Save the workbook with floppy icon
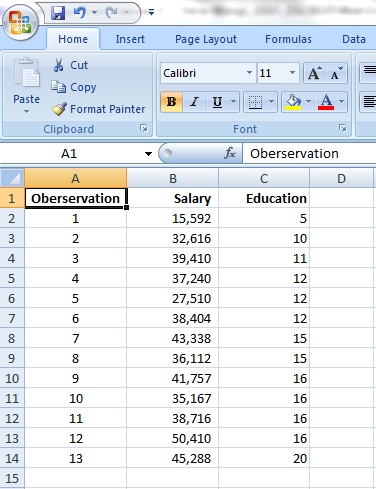The image size is (376, 489). pyautogui.click(x=58, y=13)
